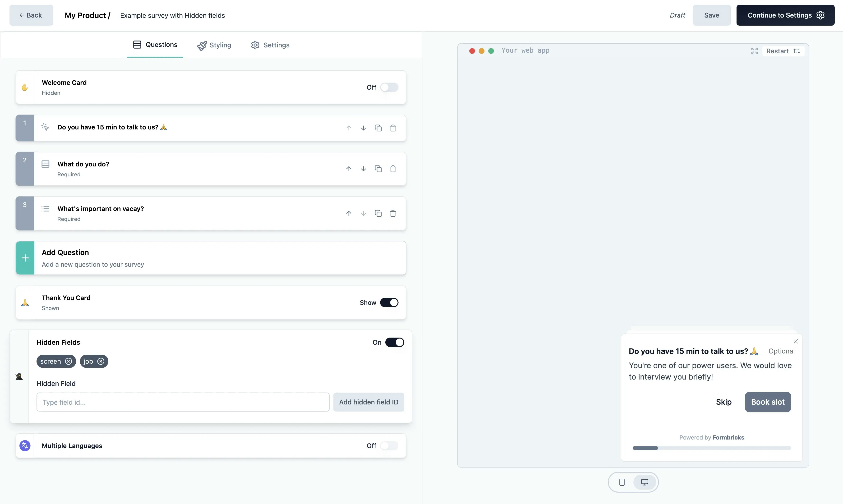Move 'What do you do?' question down
Screen dimensions: 843x504
pyautogui.click(x=364, y=169)
